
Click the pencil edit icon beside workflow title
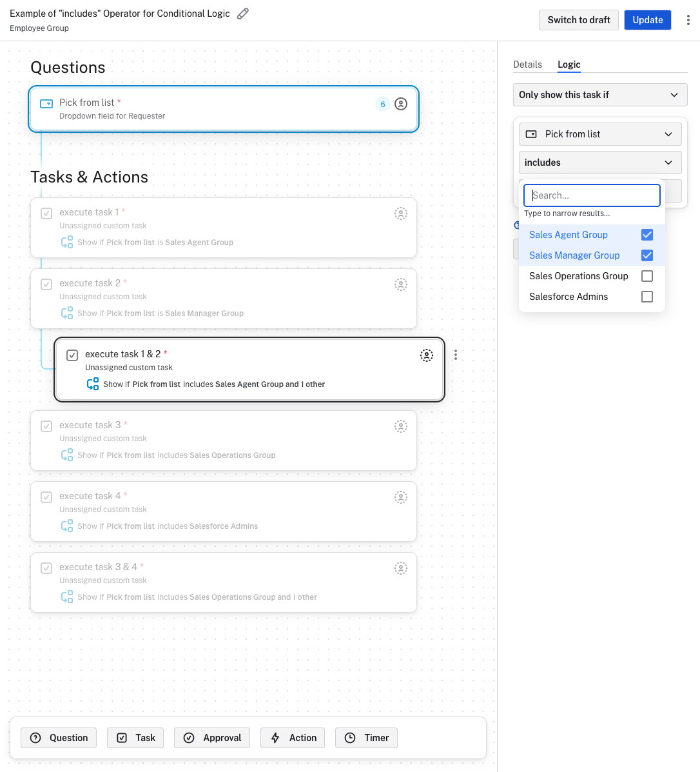tap(243, 14)
